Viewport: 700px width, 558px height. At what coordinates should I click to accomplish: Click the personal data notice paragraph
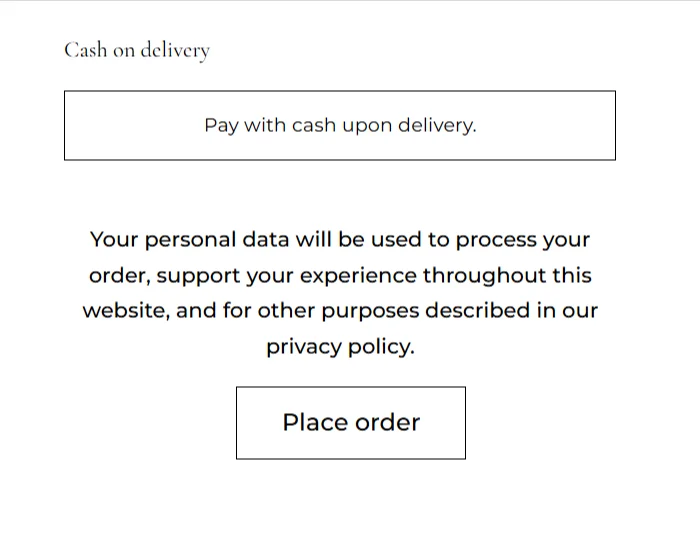[340, 293]
